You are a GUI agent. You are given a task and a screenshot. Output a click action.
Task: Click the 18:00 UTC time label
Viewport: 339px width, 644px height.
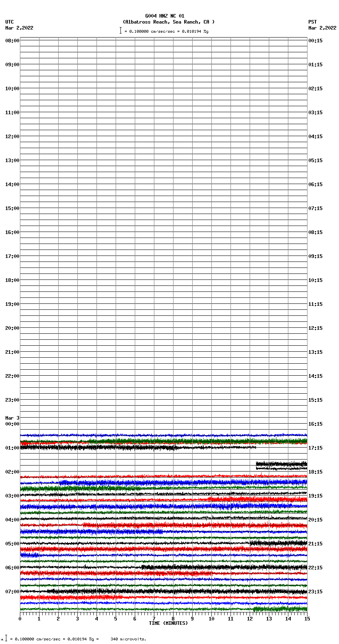[12, 280]
